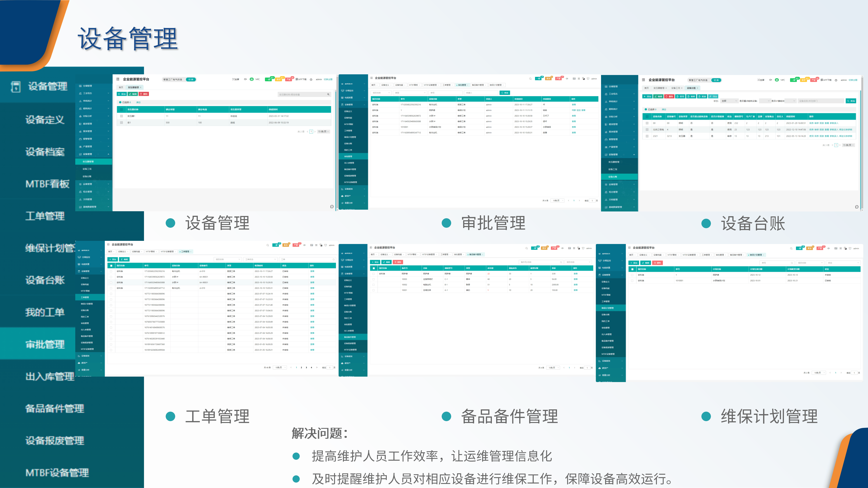Viewport: 868px width, 488px height.
Task: Click 切换 toggle in 设备管理 screenshot
Action: pos(191,80)
